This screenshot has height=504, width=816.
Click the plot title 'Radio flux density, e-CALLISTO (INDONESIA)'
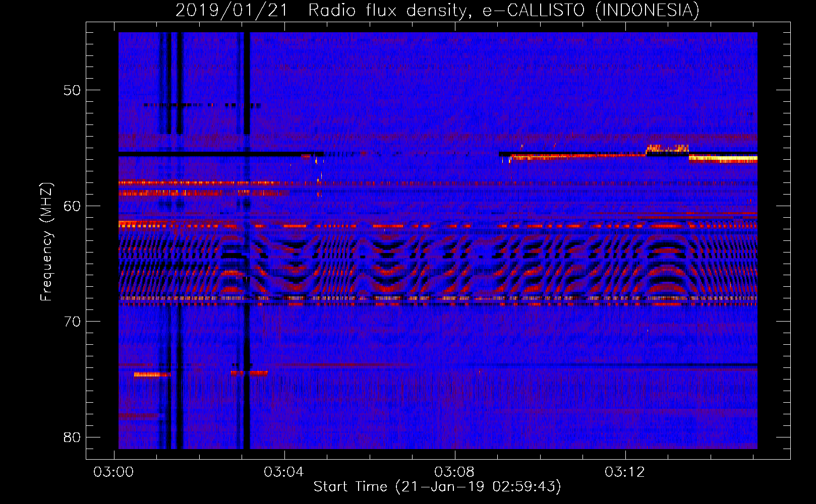tap(504, 11)
